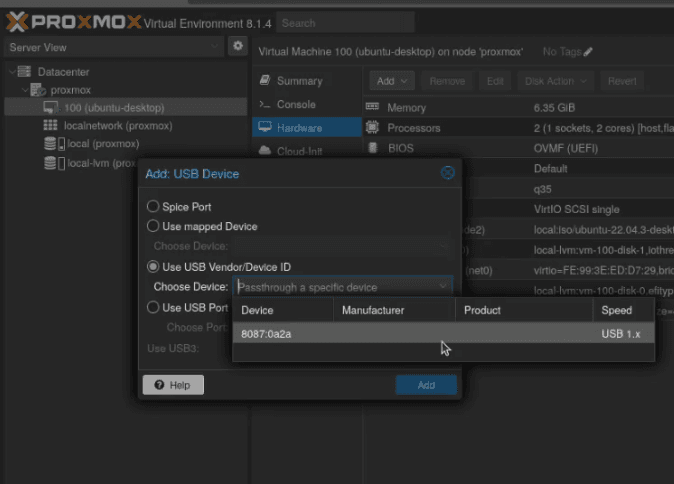Screen dimensions: 674x484
Task: Click the VM 100 monitor icon
Action: (51, 107)
